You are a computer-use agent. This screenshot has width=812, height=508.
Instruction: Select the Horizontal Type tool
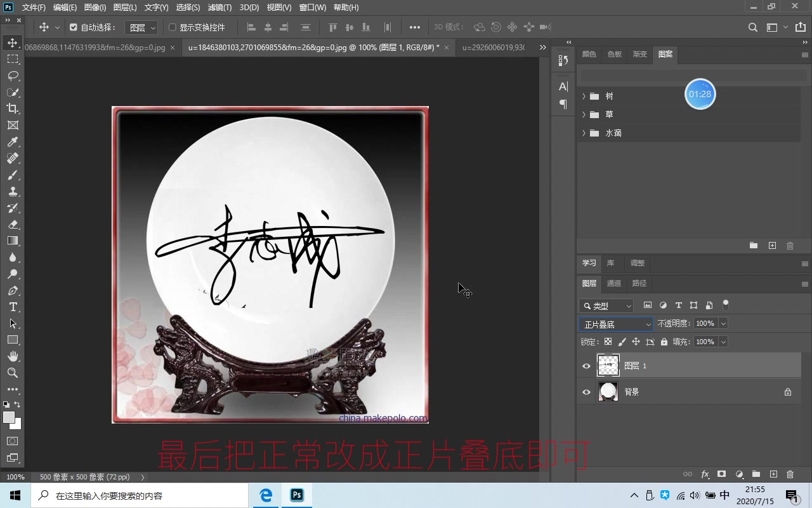tap(13, 307)
